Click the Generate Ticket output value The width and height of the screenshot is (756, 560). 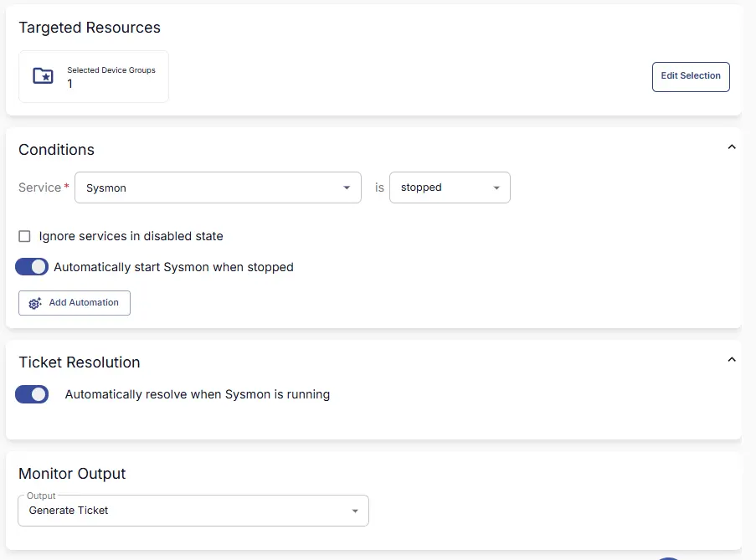point(69,510)
